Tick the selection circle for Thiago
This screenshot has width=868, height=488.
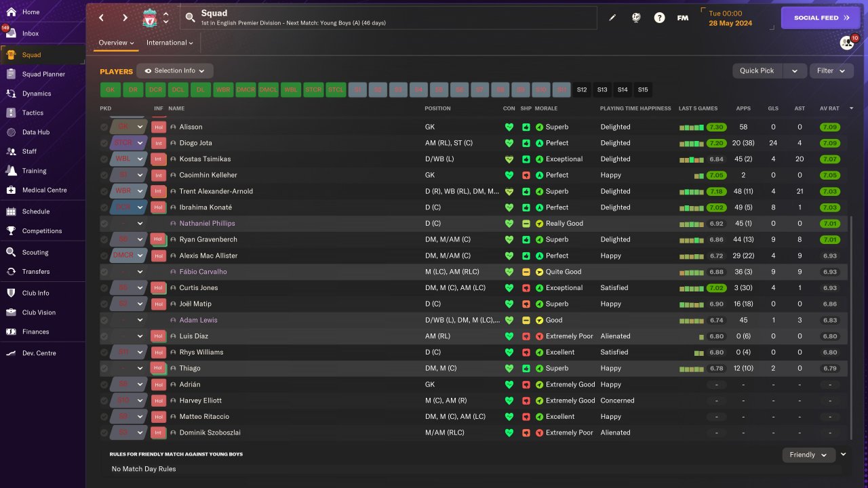click(104, 368)
